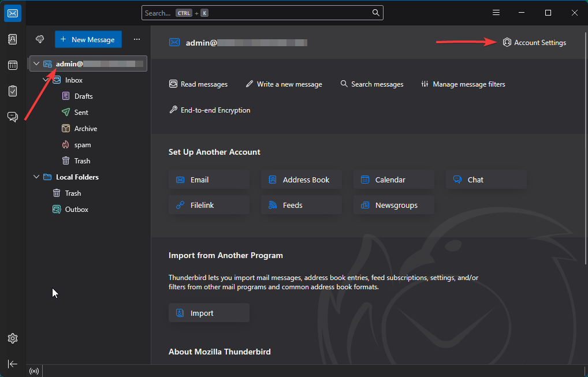Click the End-to-end Encryption key icon
The height and width of the screenshot is (377, 588).
point(173,110)
